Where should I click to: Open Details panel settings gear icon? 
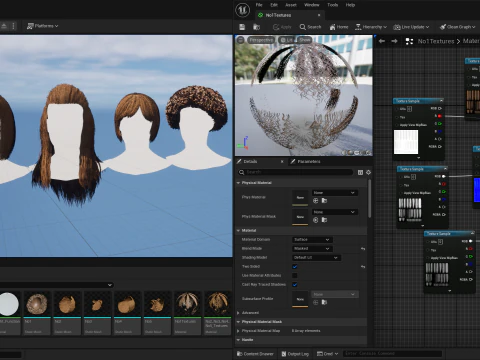coord(368,172)
